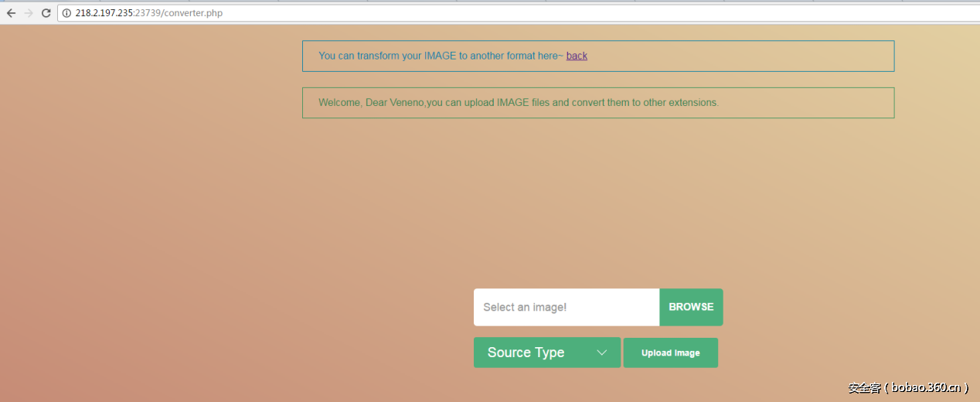
Task: Click the 'Source Type' label text
Action: click(x=526, y=353)
